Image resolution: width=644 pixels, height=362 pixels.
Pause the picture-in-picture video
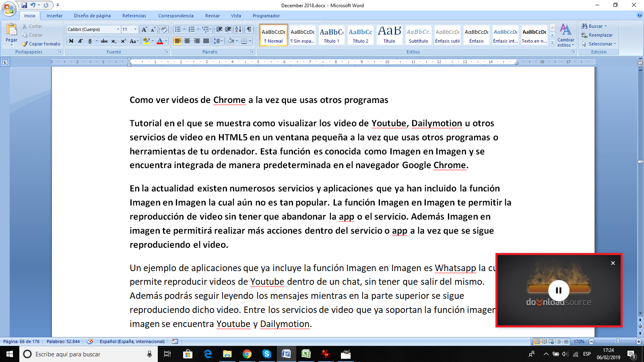(x=559, y=290)
